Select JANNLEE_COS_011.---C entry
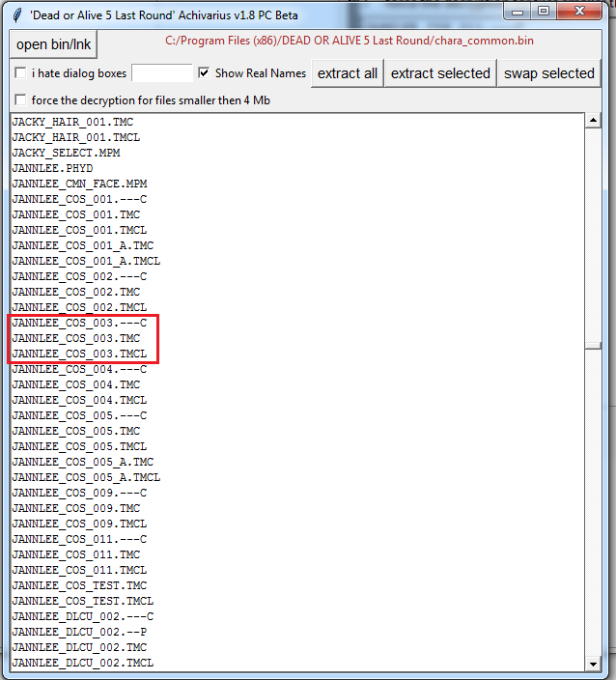Viewport: 616px width, 680px height. [x=80, y=540]
